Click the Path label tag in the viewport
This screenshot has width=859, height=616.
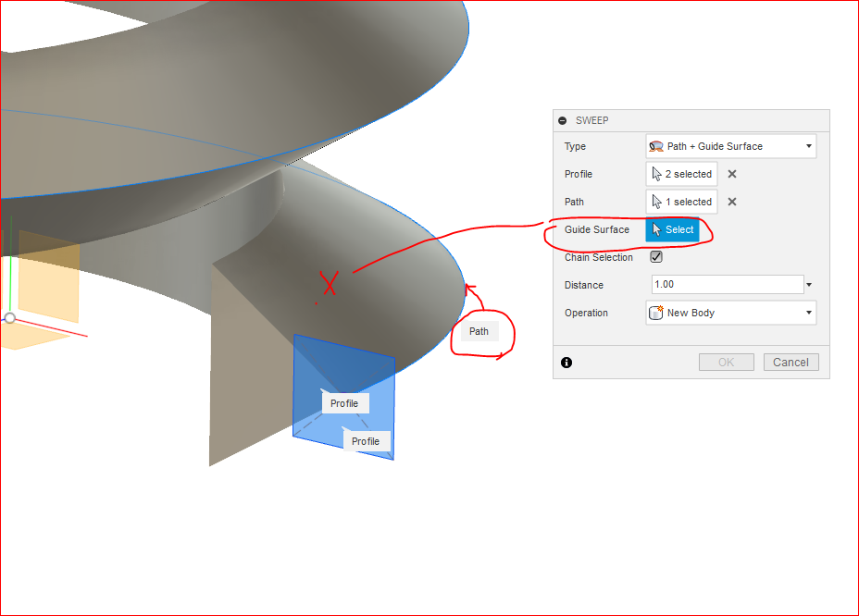click(478, 331)
